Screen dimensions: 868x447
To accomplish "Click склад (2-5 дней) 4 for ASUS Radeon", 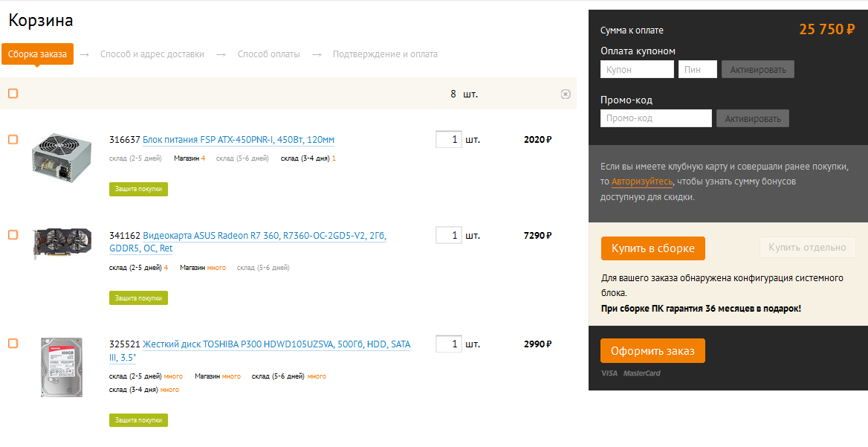I will 139,268.
